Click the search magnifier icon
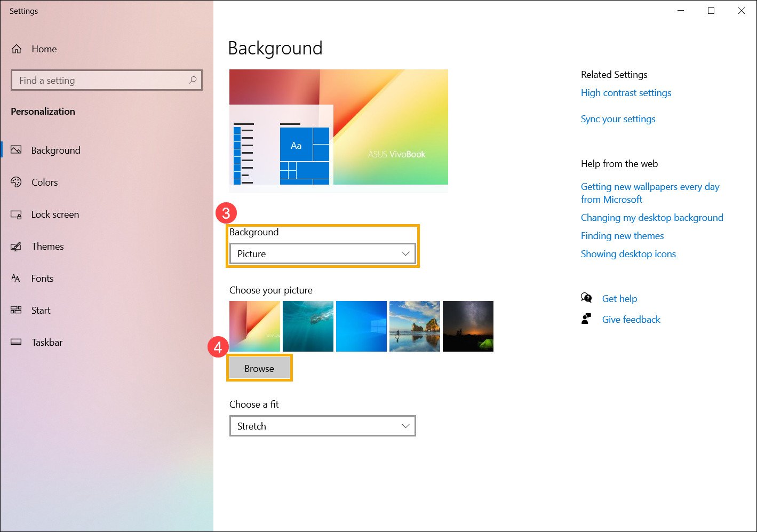Screen dimensions: 757x532 [193, 80]
